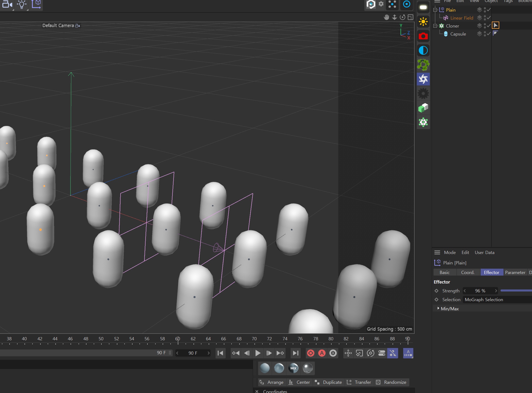The height and width of the screenshot is (393, 532).
Task: Toggle the autokey A button
Action: tap(322, 353)
